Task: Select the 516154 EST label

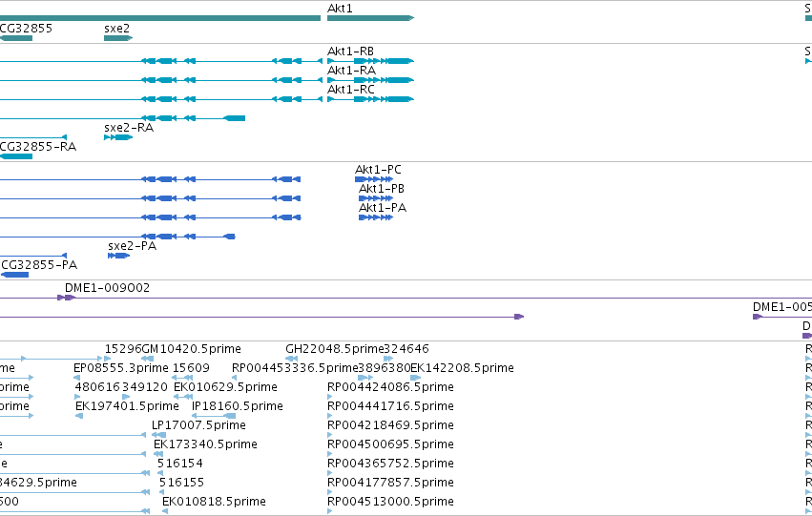Action: tap(180, 464)
